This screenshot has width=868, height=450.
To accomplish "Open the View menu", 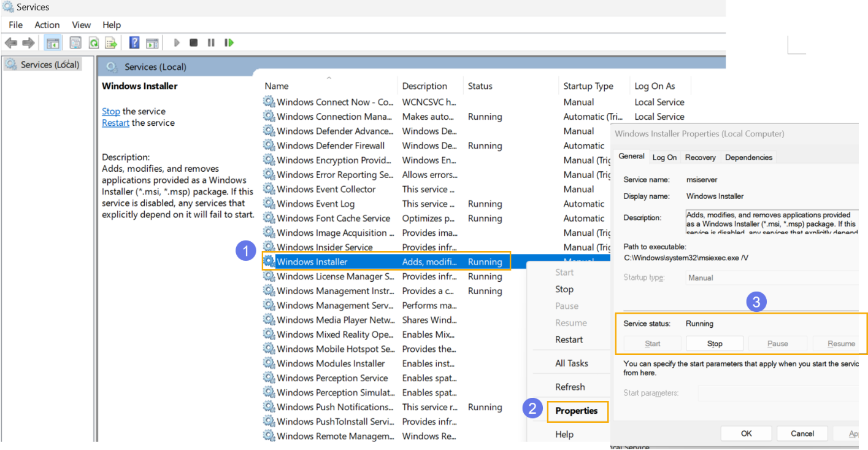I will tap(82, 25).
